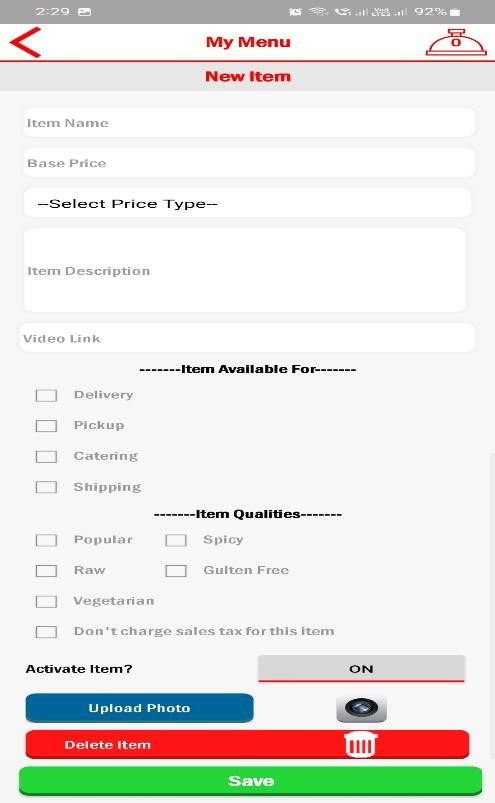This screenshot has width=495, height=803.
Task: Tap the trash can icon
Action: coord(361,744)
